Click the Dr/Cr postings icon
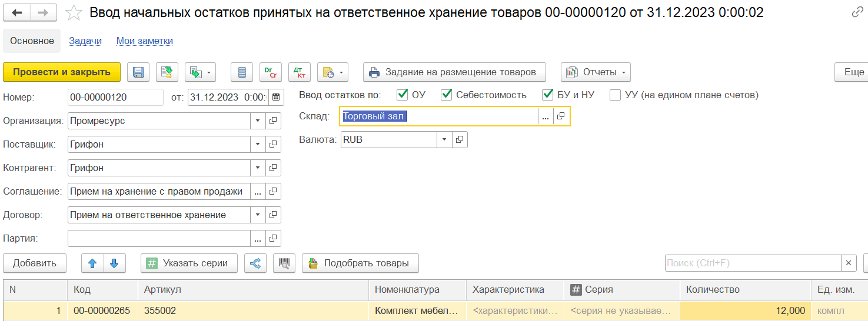 coord(271,72)
